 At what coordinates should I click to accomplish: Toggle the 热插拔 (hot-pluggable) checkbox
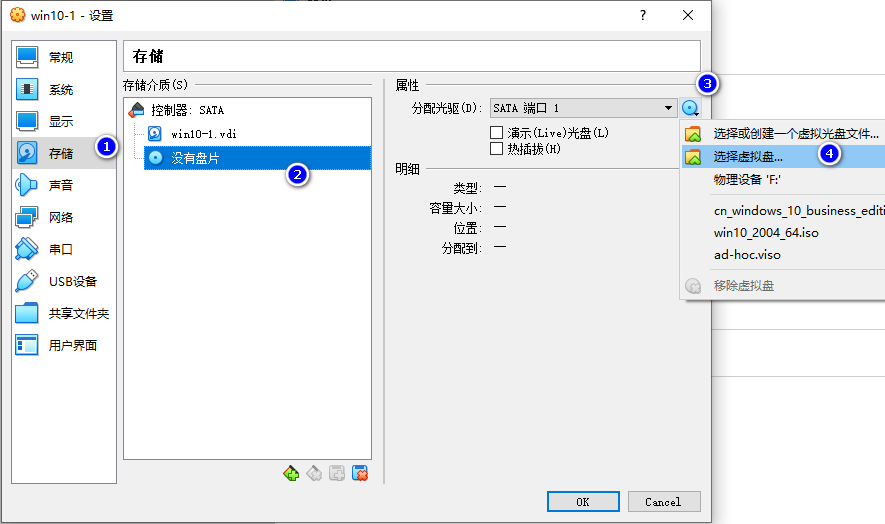(x=496, y=149)
